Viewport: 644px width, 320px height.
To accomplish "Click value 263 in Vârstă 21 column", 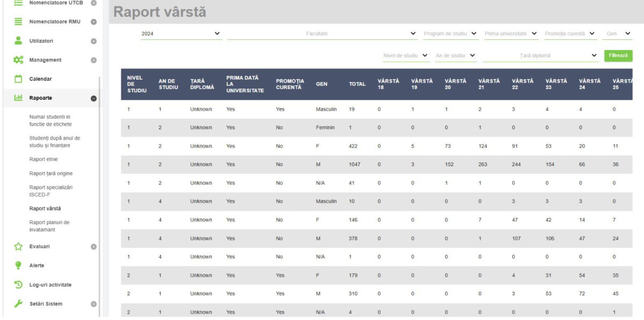I will tap(483, 165).
